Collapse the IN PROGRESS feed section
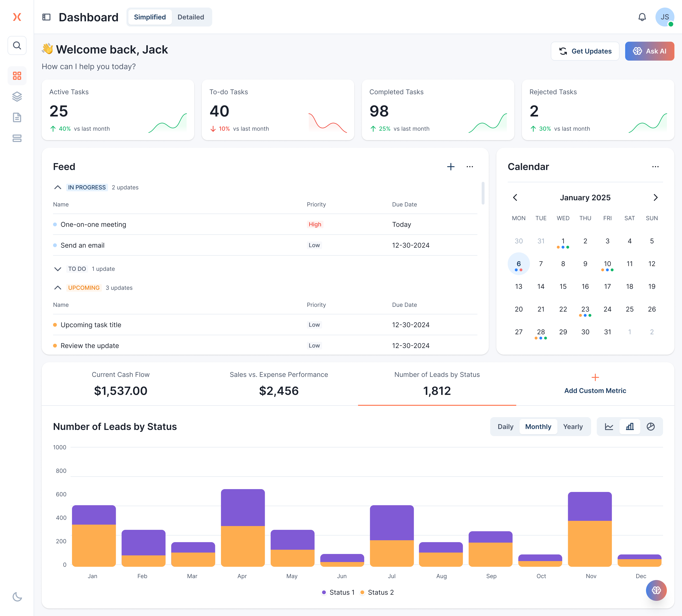The height and width of the screenshot is (616, 682). point(58,187)
